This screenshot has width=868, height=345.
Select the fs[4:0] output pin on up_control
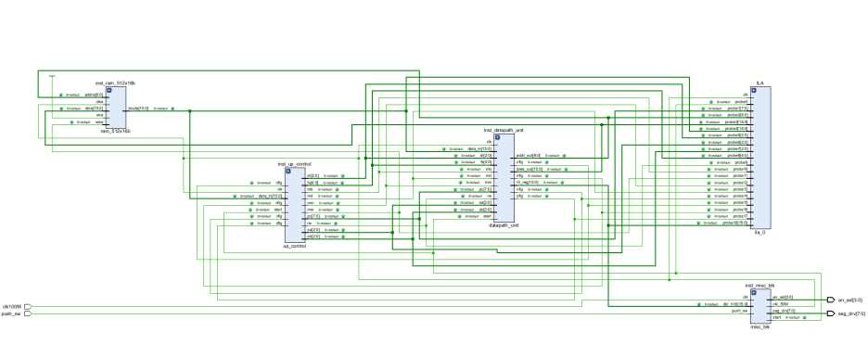313,183
